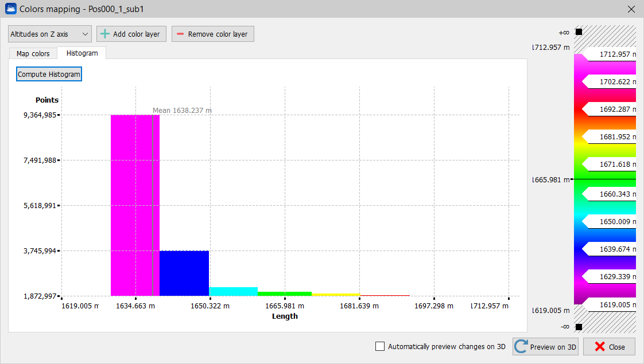644x364 pixels.
Task: Click the blue refresh Preview on 3D icon
Action: [521, 347]
